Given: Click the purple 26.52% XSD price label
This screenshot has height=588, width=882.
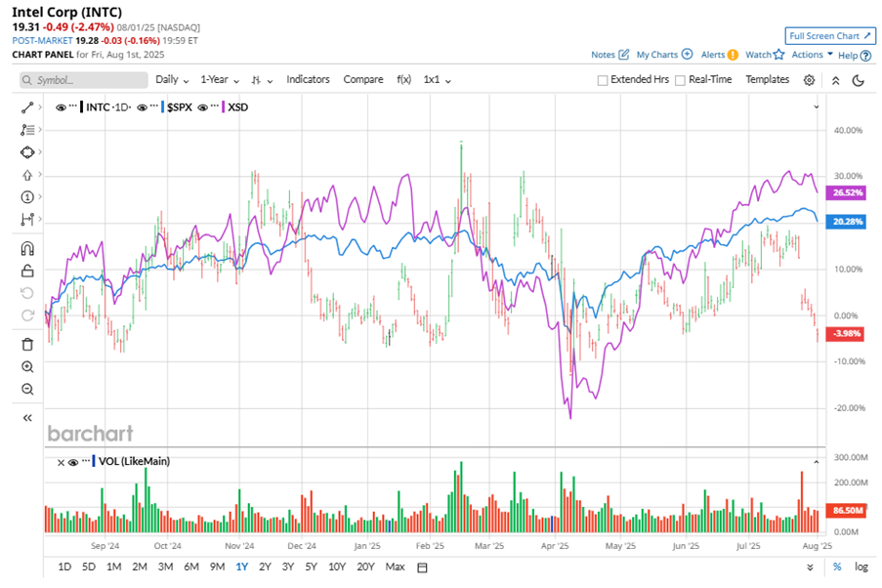Looking at the screenshot, I should point(846,193).
